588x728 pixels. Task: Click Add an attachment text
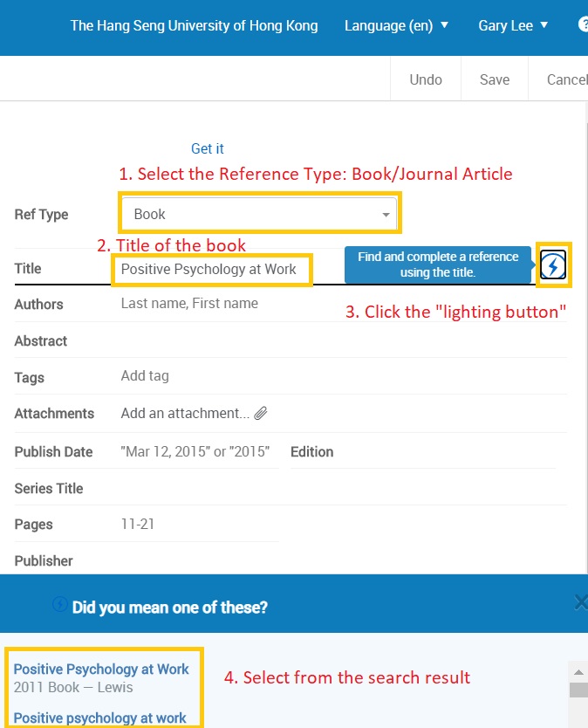tap(185, 413)
